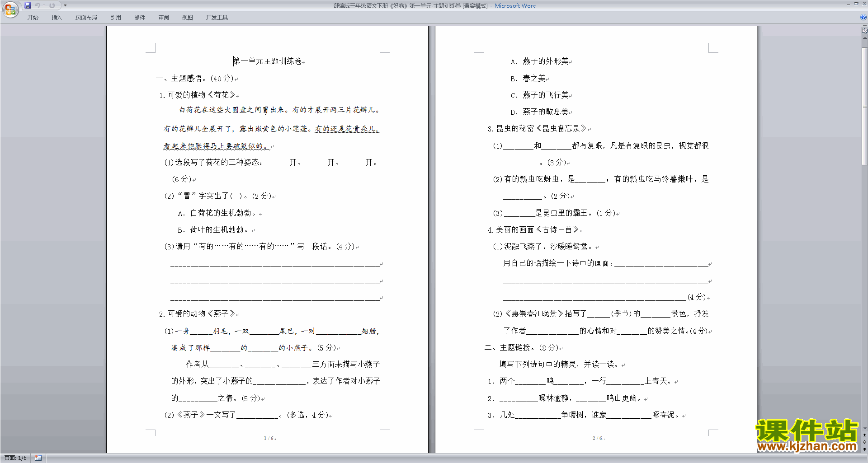Click the line 3.昆虫的秘密《昆虫备忘录》
Image resolution: width=868 pixels, height=463 pixels.
[x=537, y=129]
